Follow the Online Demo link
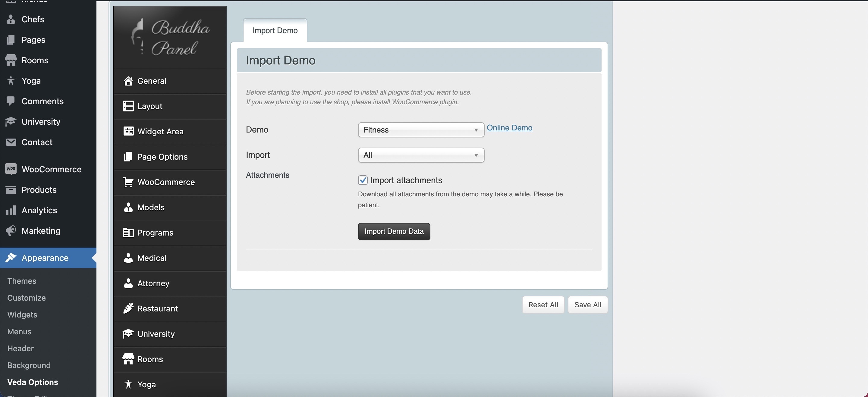The width and height of the screenshot is (868, 397). point(509,128)
